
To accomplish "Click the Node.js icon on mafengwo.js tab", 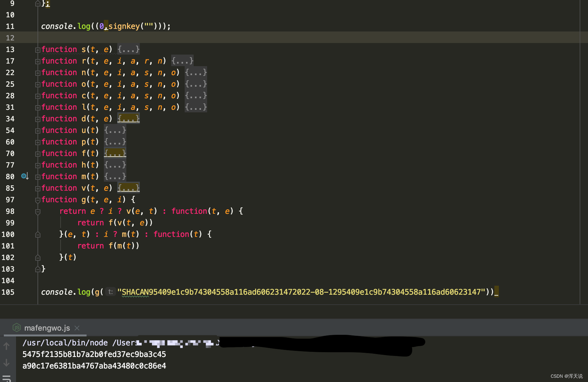I will [x=16, y=327].
